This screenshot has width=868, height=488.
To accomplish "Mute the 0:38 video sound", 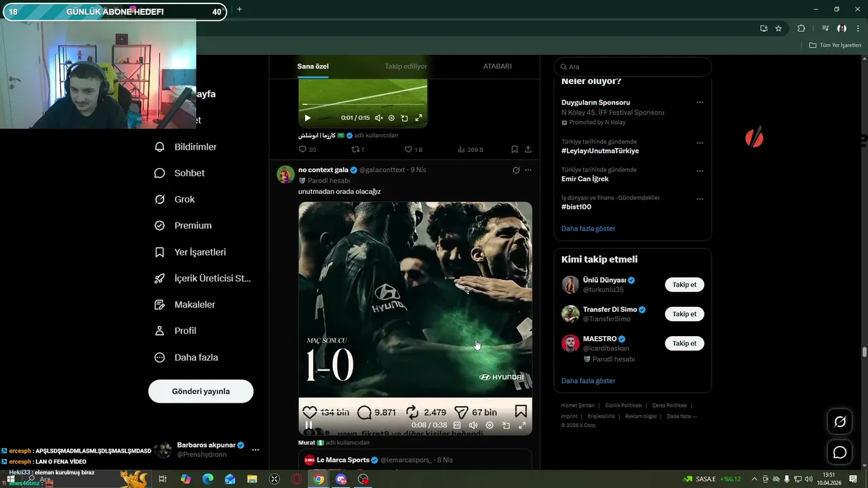I will 473,426.
